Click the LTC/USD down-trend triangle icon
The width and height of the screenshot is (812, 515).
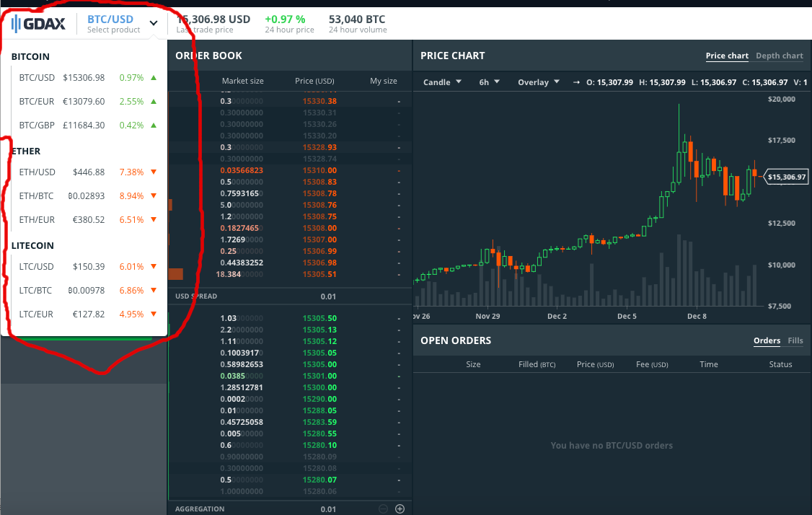[154, 266]
